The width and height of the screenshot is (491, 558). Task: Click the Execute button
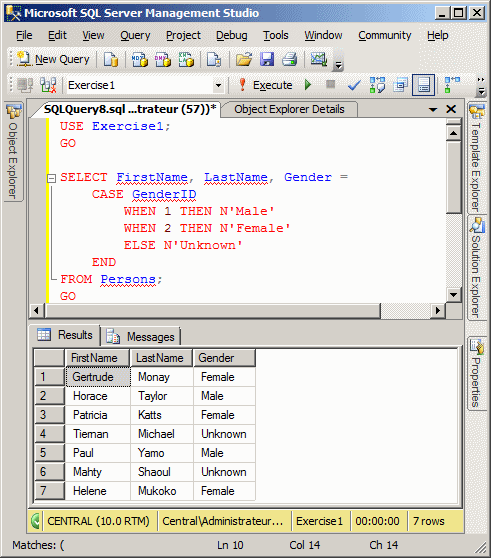coord(265,85)
